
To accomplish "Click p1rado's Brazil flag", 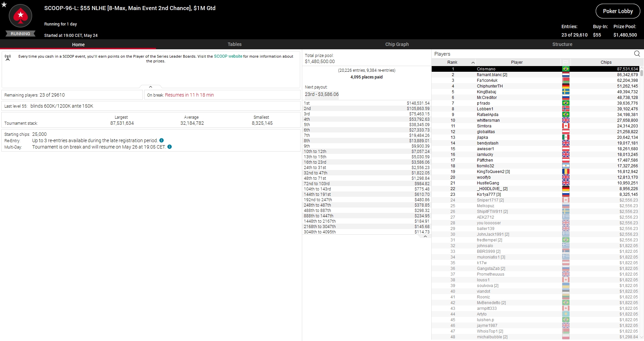I will tap(566, 103).
